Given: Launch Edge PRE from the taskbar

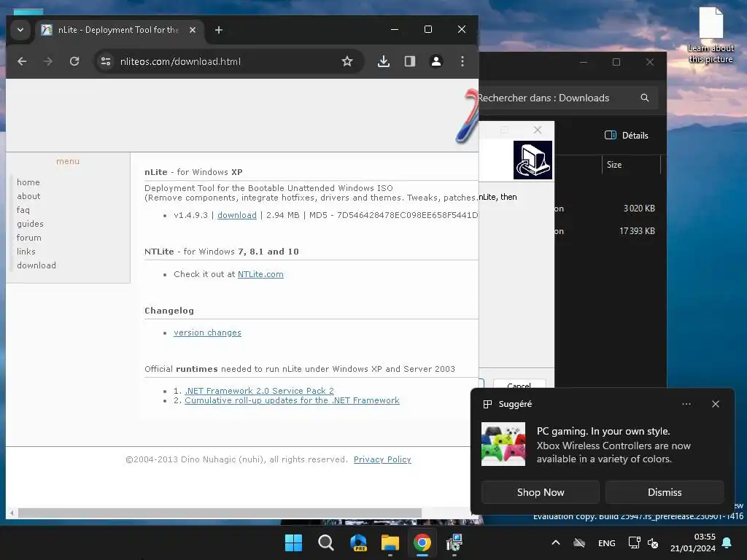Looking at the screenshot, I should tap(357, 542).
